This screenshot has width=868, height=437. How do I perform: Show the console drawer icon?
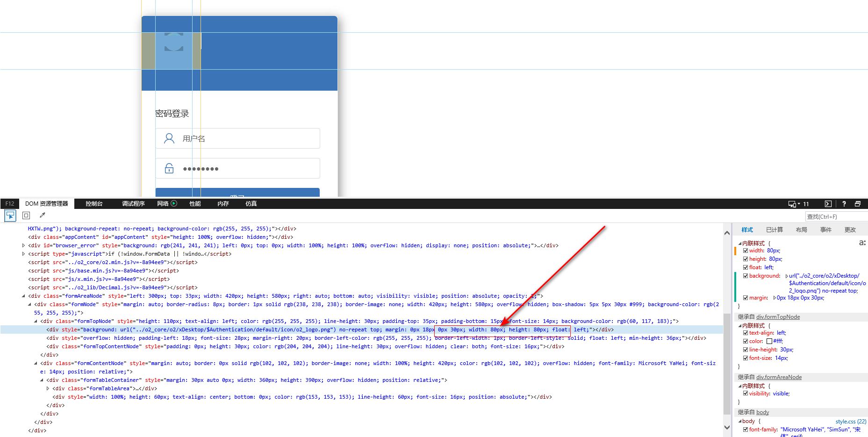(x=828, y=204)
